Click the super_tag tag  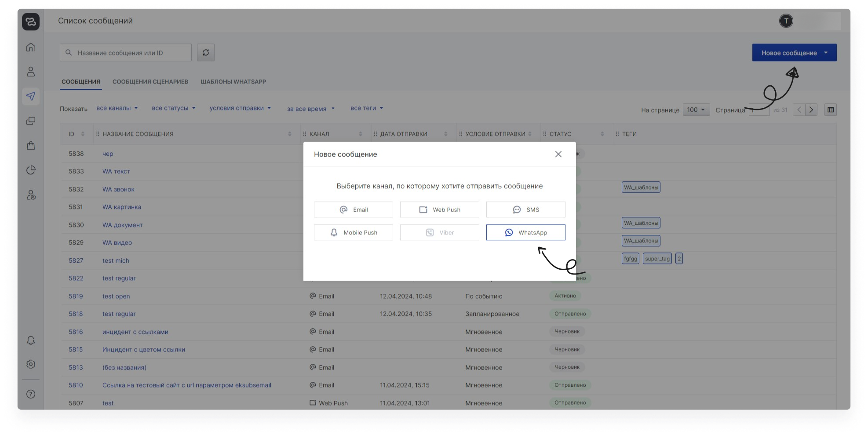657,259
